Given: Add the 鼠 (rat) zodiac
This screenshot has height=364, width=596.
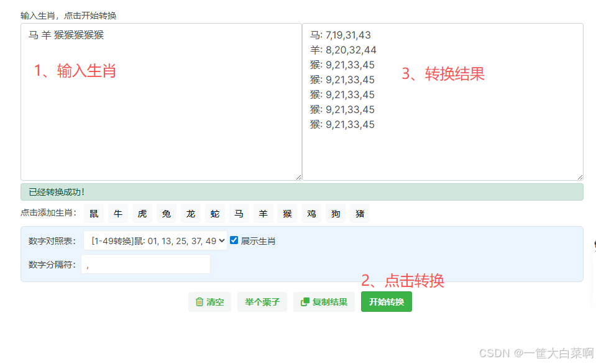Looking at the screenshot, I should [94, 213].
